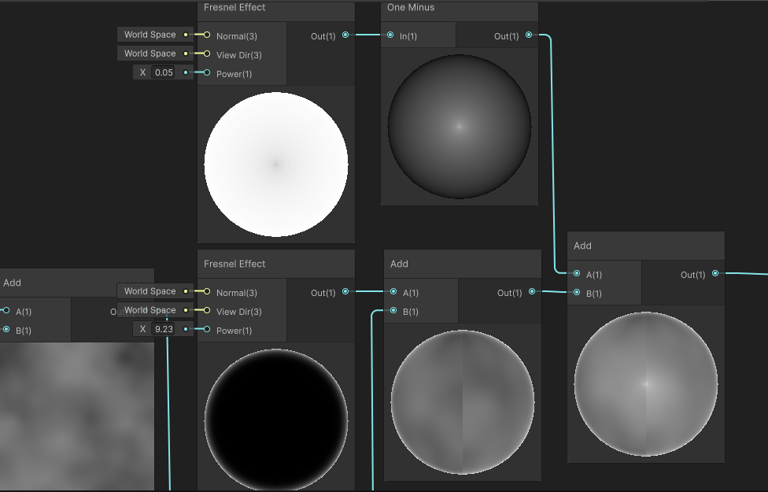
Task: Edit the X 0.05 power value field
Action: pyautogui.click(x=164, y=73)
